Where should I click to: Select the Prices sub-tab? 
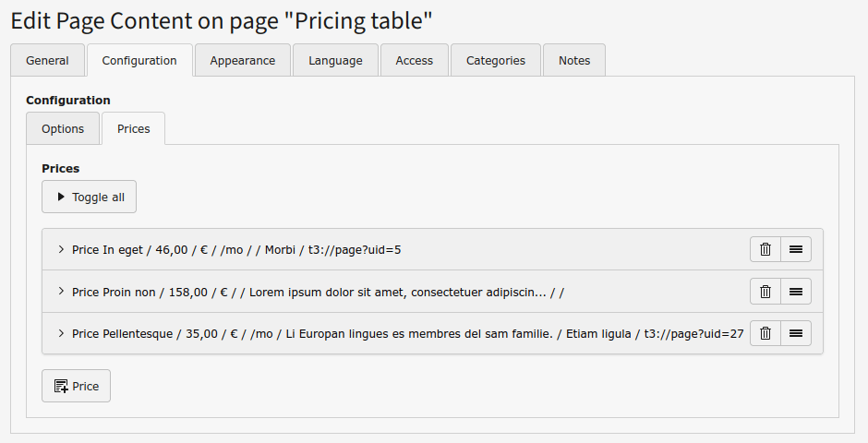click(x=133, y=128)
